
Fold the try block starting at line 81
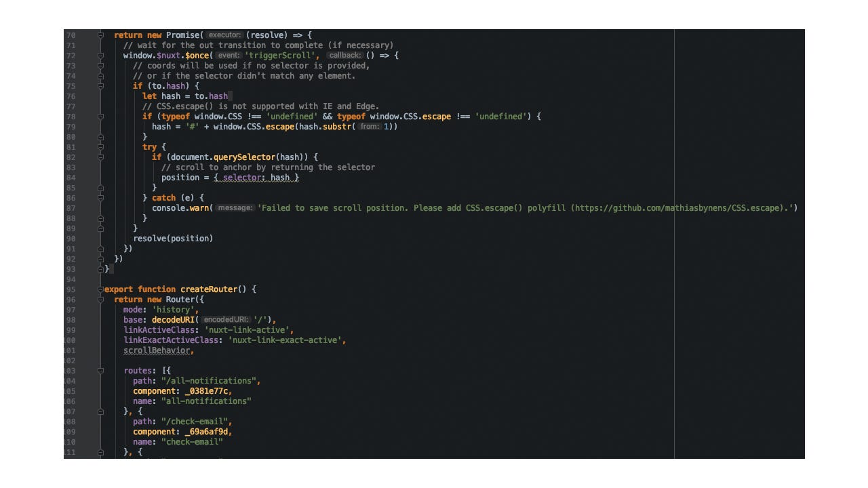[x=100, y=146]
